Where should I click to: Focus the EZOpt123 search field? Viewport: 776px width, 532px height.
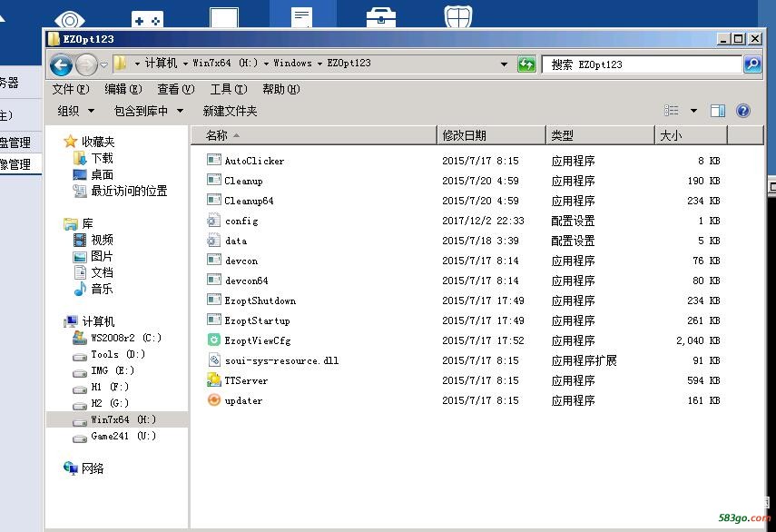click(x=643, y=64)
